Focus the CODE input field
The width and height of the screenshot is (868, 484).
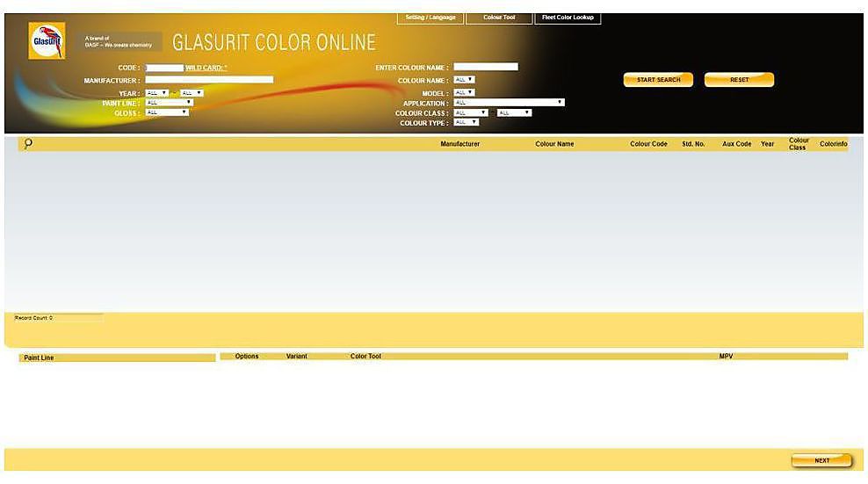[x=164, y=68]
